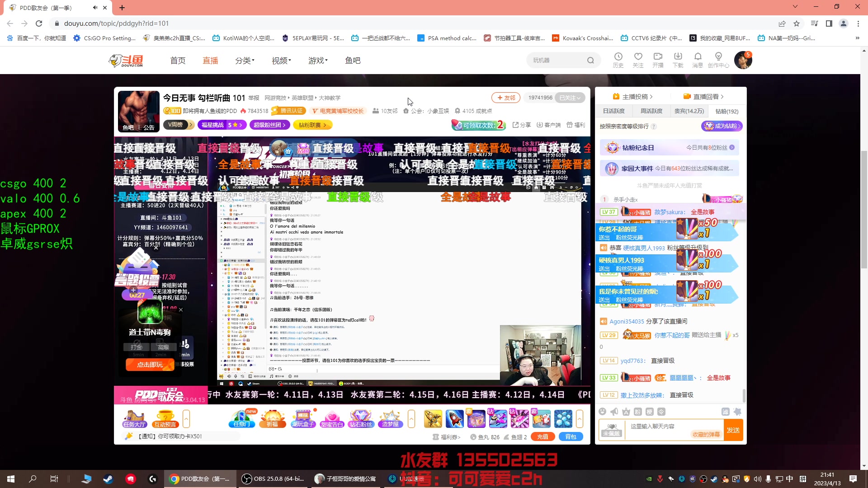Screen dimensions: 868x488
Task: Switch to the 日活跃度 tab
Action: click(613, 111)
